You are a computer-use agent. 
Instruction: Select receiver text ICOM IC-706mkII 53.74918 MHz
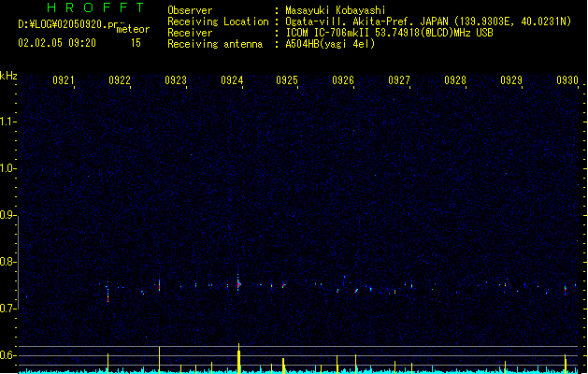pyautogui.click(x=389, y=33)
